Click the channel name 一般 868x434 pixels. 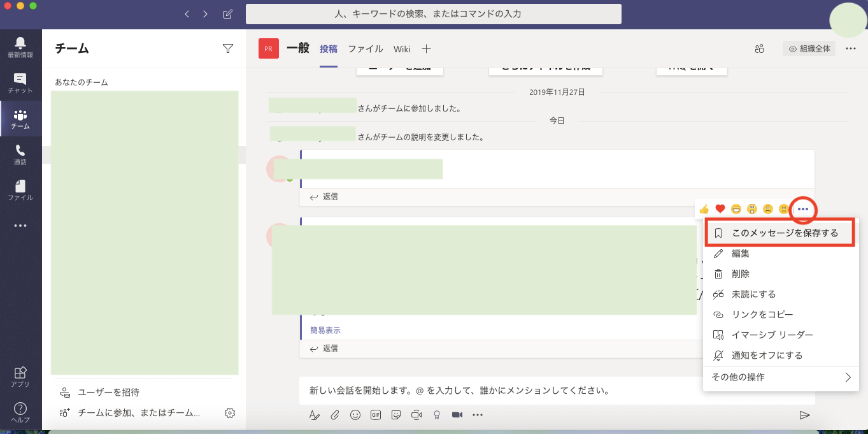298,48
